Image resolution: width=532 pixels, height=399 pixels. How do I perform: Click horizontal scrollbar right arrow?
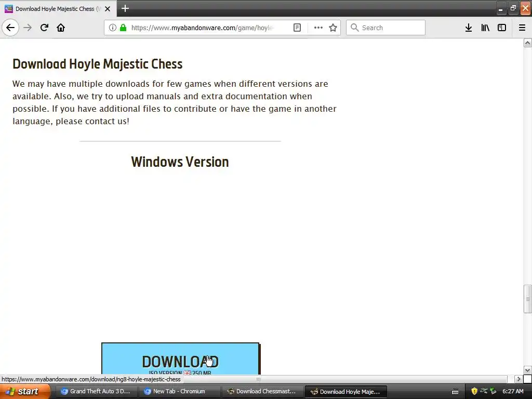point(518,379)
